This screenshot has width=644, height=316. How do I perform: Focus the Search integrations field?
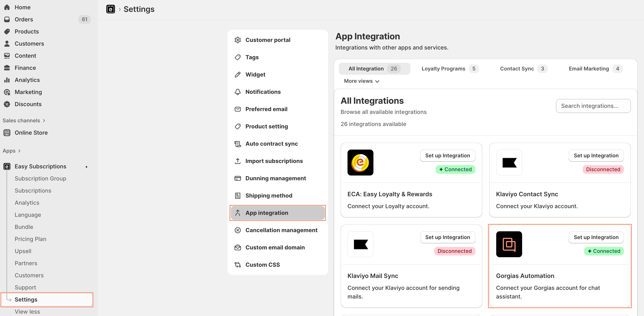tap(593, 106)
